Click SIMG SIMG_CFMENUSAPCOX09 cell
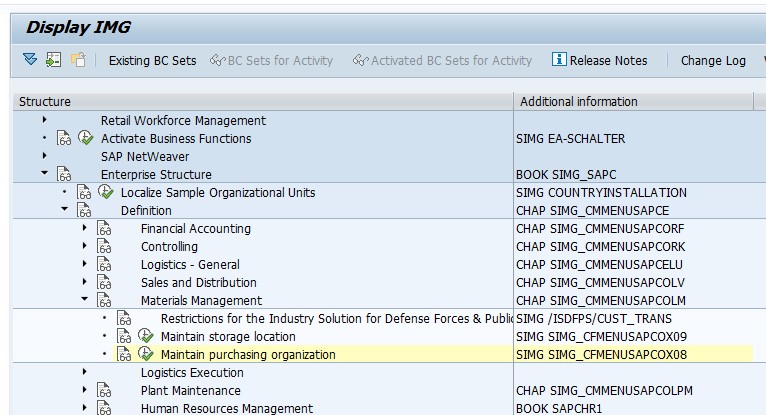This screenshot has height=415, width=766. pyautogui.click(x=601, y=337)
